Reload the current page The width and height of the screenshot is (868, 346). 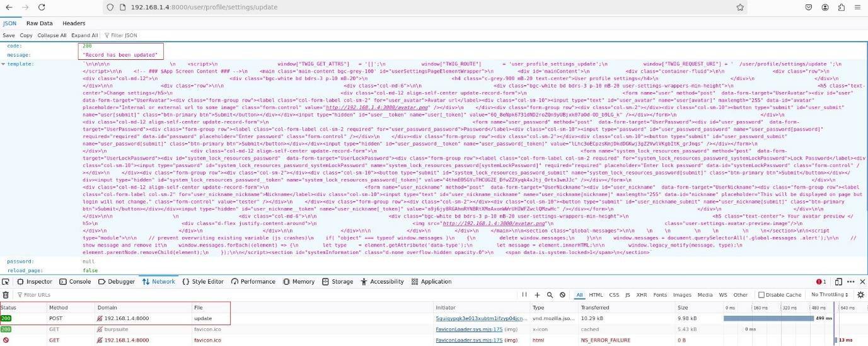click(x=42, y=7)
